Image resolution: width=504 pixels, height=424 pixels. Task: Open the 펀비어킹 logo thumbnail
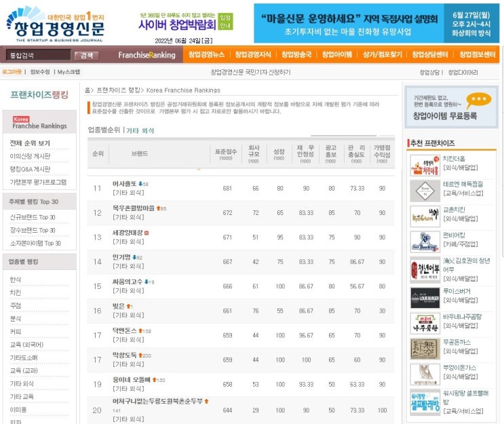point(425,242)
